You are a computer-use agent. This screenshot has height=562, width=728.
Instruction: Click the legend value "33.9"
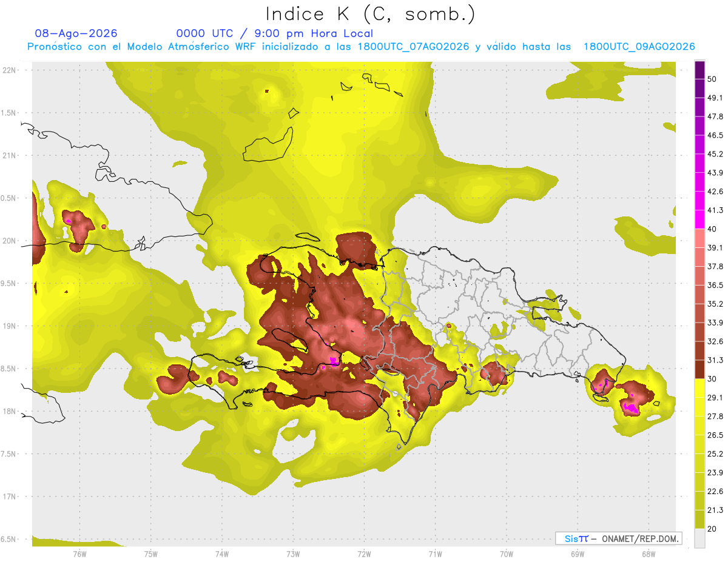[x=715, y=323]
